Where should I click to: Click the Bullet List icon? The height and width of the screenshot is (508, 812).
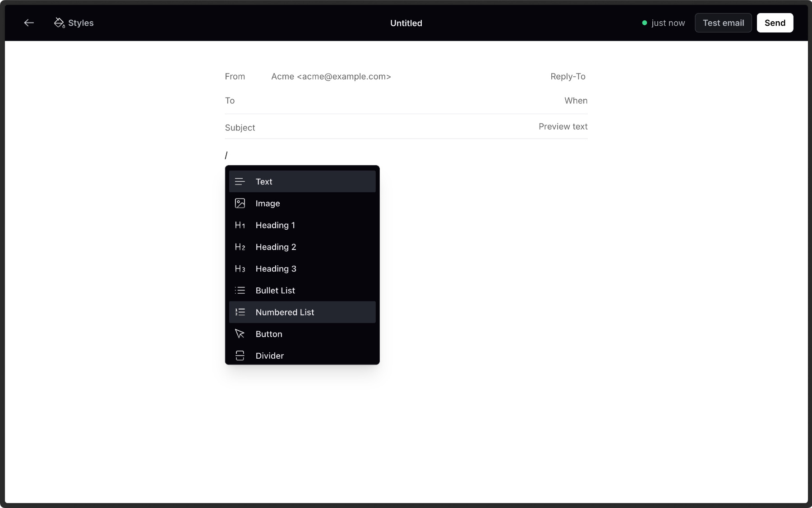pos(240,291)
